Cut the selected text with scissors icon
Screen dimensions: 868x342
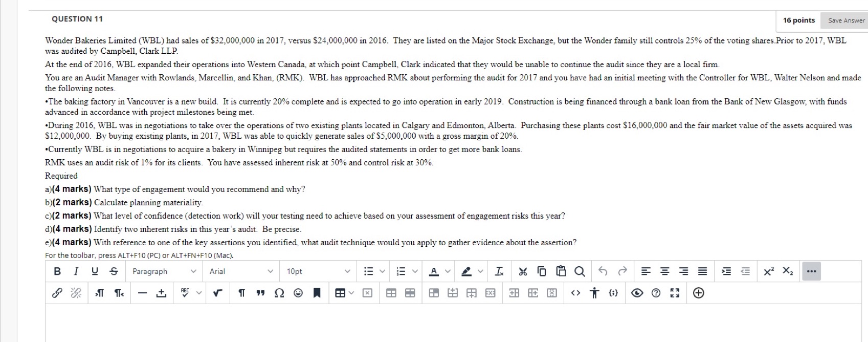(523, 271)
